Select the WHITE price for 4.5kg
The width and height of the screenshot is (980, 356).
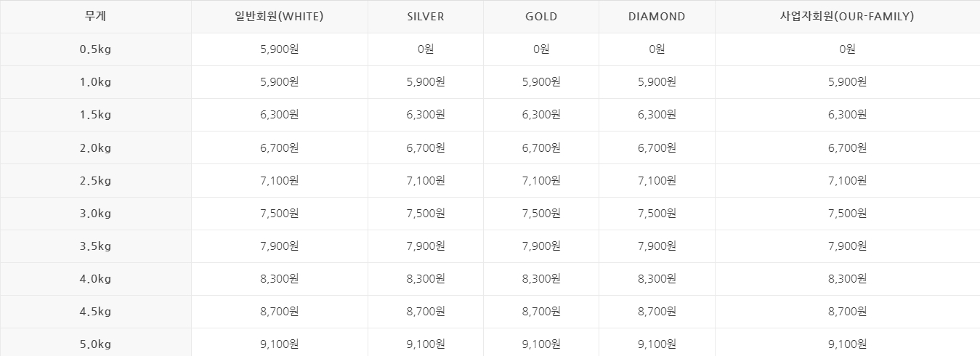coord(280,312)
